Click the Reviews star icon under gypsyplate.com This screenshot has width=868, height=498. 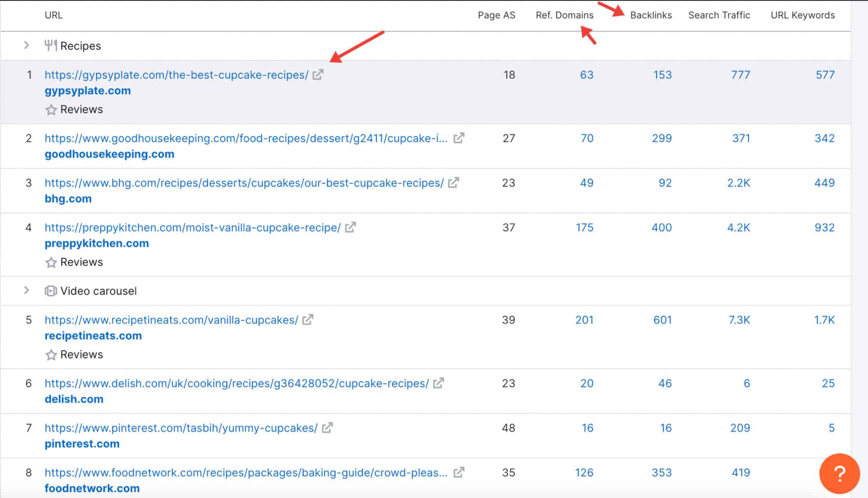[x=51, y=110]
